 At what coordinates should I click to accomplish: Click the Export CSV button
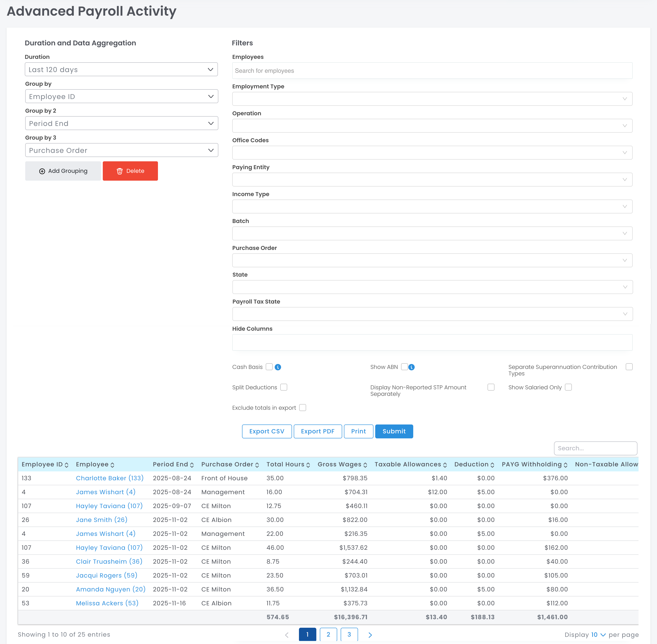[266, 431]
